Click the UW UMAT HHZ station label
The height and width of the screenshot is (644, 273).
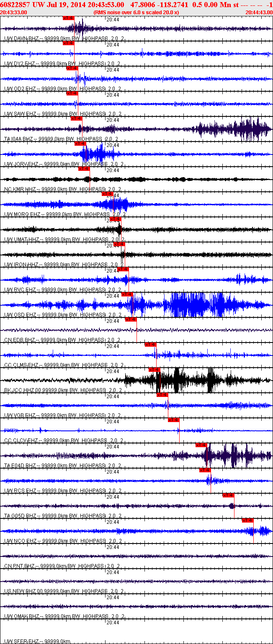click(x=22, y=239)
